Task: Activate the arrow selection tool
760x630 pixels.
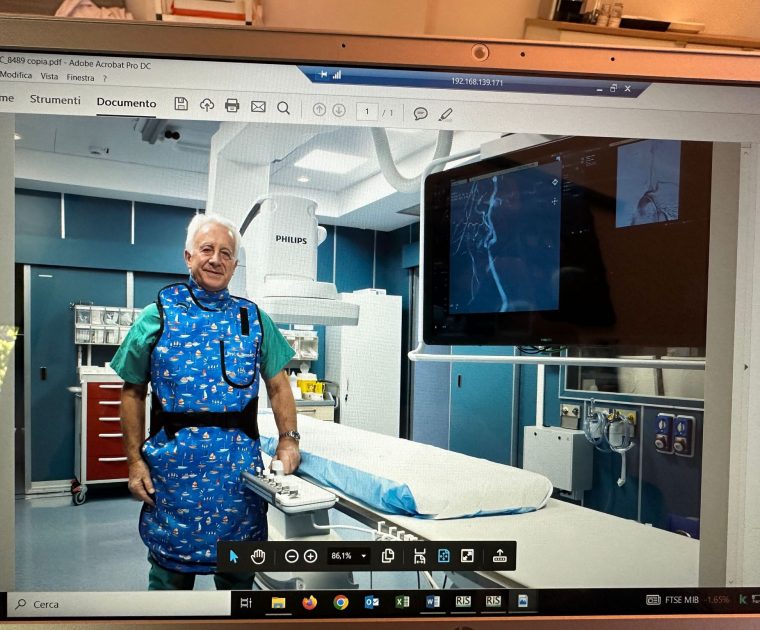Action: 234,556
